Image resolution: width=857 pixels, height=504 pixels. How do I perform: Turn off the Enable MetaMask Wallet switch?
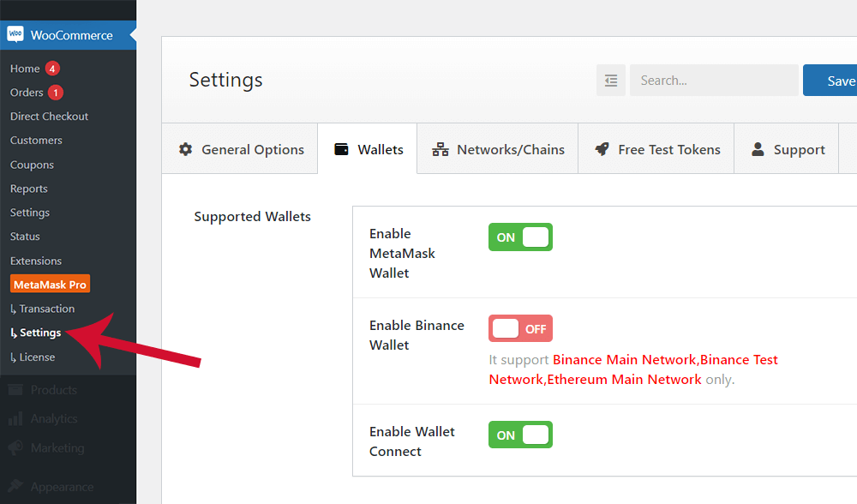520,237
